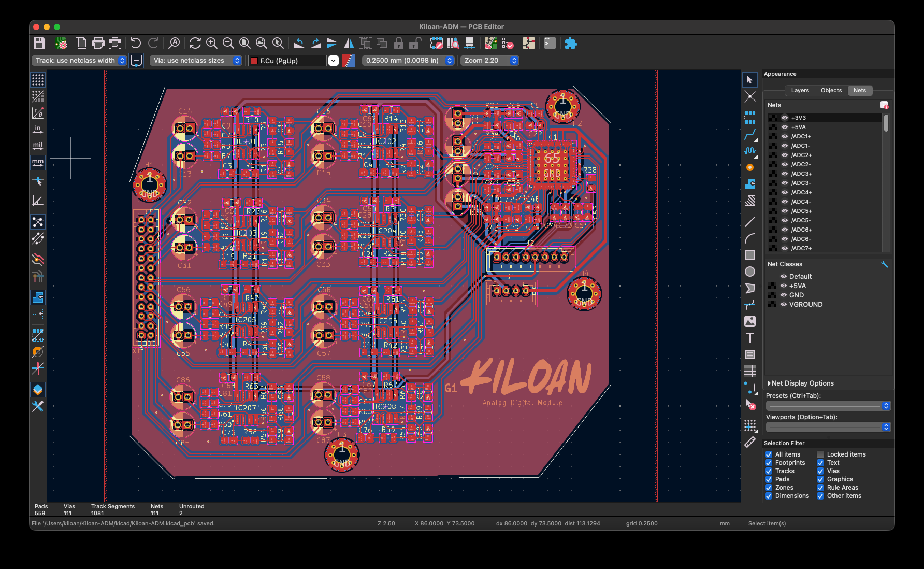Switch units to millimeters
Viewport: 924px width, 569px height.
point(38,163)
